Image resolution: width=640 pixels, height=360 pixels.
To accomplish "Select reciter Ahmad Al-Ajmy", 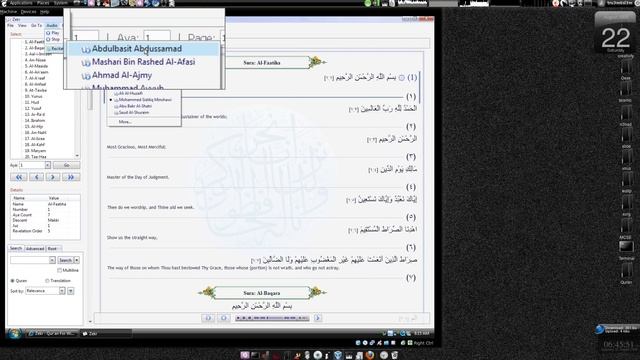I will (143, 76).
